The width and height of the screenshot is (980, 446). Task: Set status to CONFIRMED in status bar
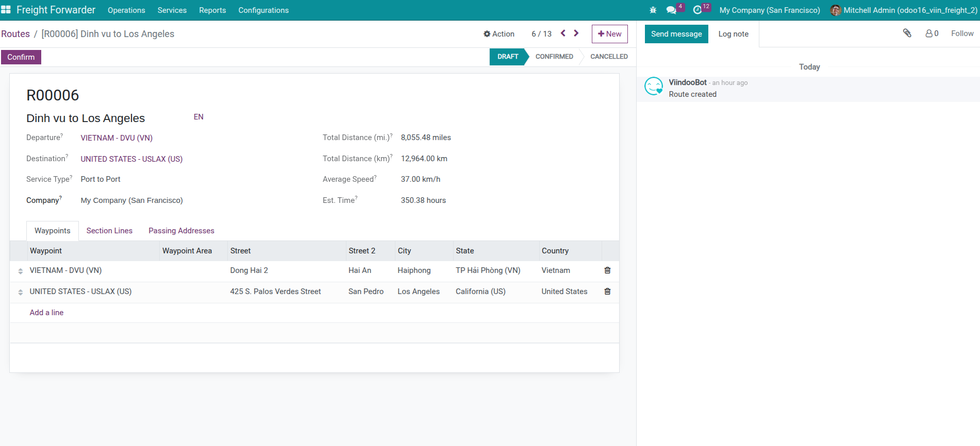(554, 57)
